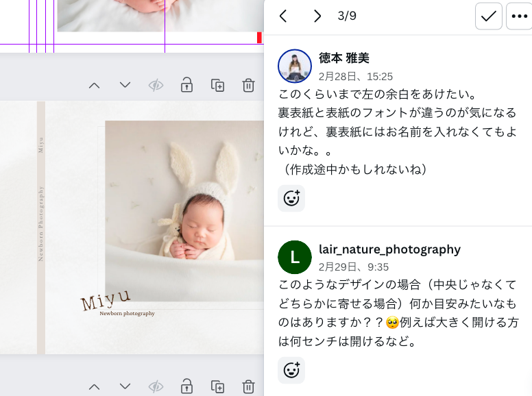Screen dimensions: 532x396
Task: Lock the lower page
Action: [186, 386]
